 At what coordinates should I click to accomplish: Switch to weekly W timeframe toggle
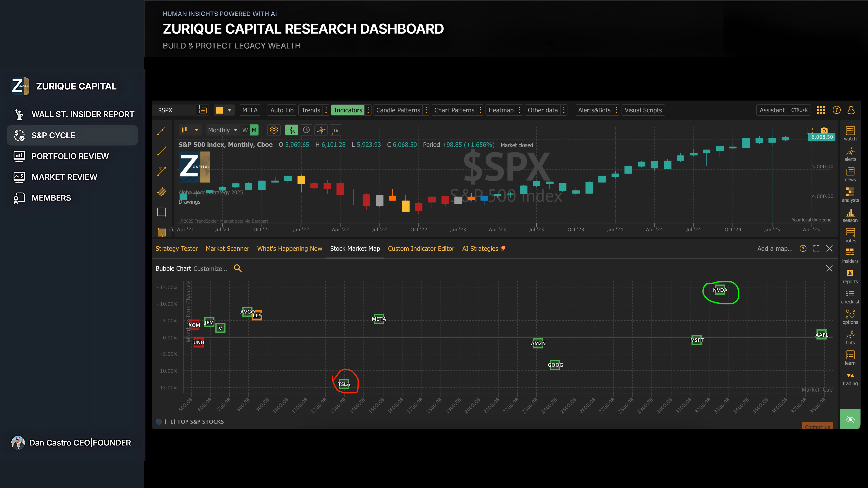pos(245,130)
